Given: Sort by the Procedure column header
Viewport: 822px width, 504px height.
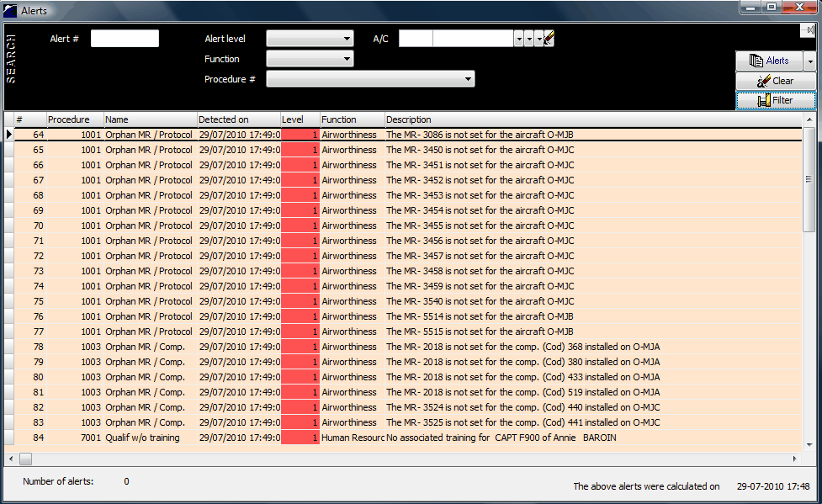Looking at the screenshot, I should [x=75, y=119].
